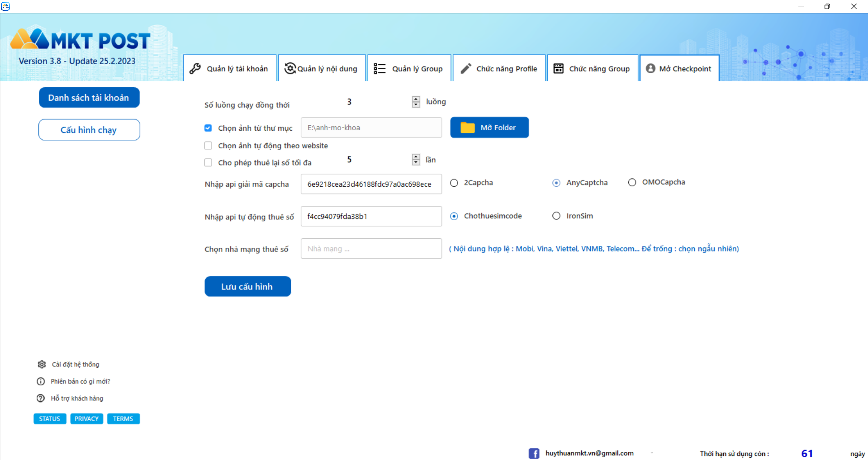Click the wrench icon for Quản lý tài khoản
The height and width of the screenshot is (460, 868).
pyautogui.click(x=195, y=69)
